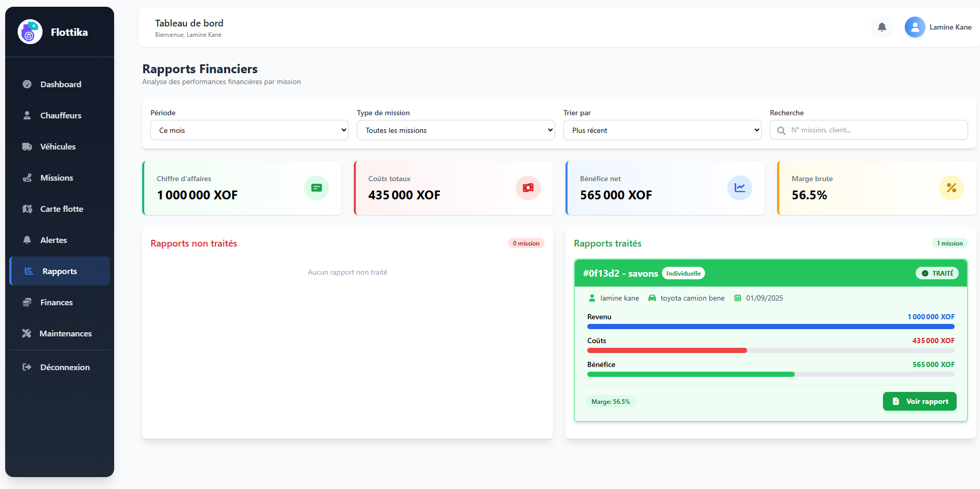Click the Coûts totaux red money icon
This screenshot has height=489, width=980.
528,188
